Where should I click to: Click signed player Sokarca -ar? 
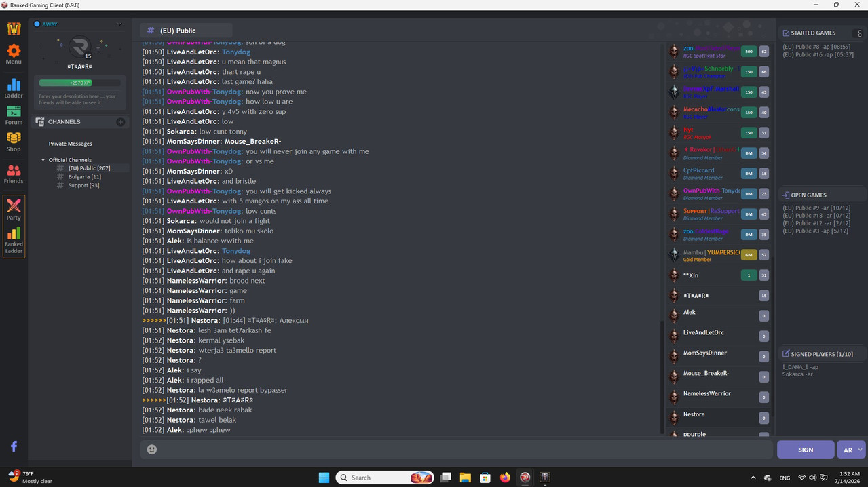(797, 374)
